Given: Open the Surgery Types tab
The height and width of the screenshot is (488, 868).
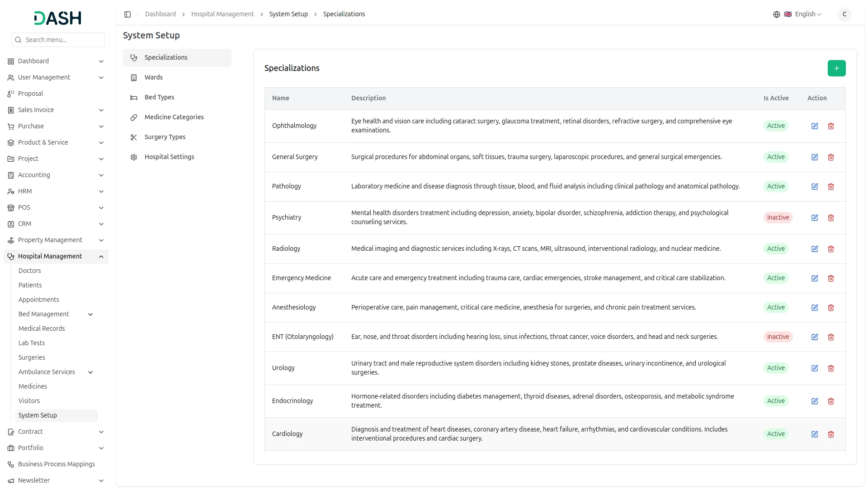Looking at the screenshot, I should click(x=177, y=137).
